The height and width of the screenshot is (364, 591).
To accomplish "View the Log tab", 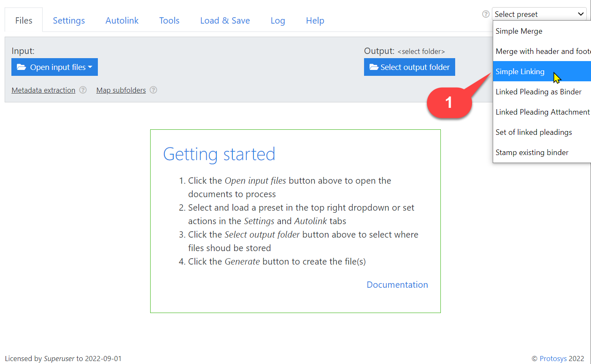I will pyautogui.click(x=278, y=21).
